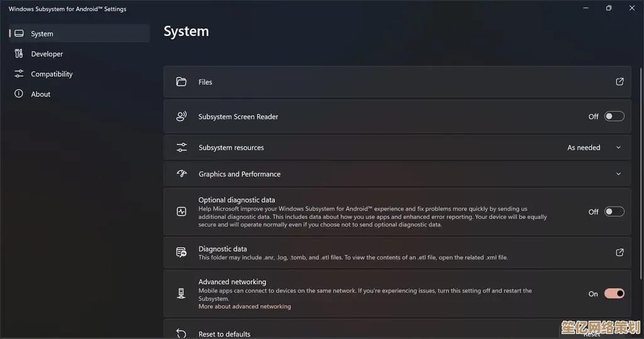Open Files via external link icon
The width and height of the screenshot is (644, 339).
619,82
